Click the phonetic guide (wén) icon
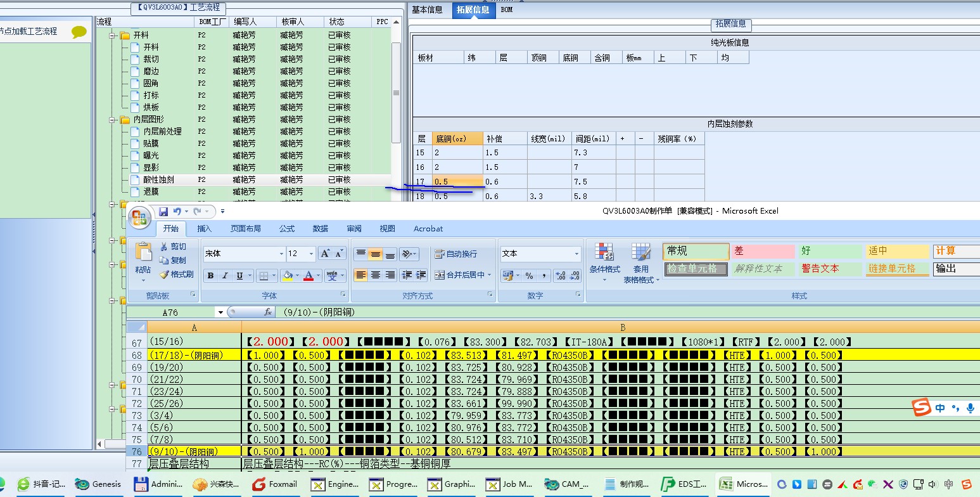980x497 pixels. tap(331, 276)
